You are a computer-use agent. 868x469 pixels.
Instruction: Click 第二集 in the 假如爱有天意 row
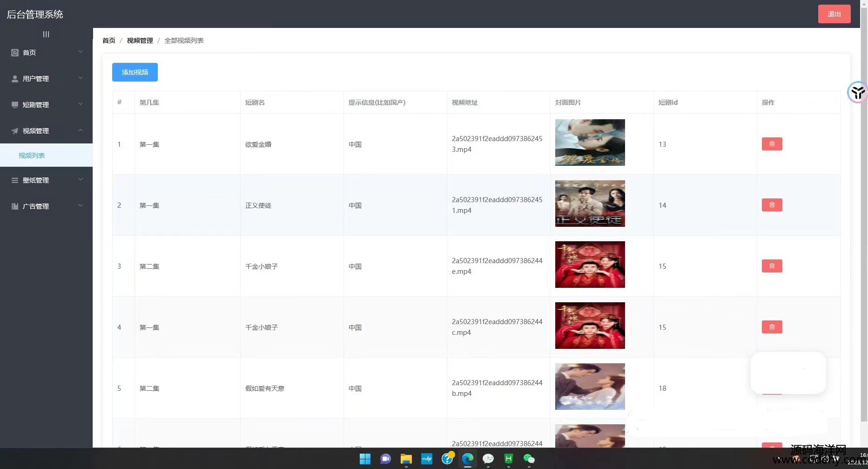pyautogui.click(x=149, y=388)
